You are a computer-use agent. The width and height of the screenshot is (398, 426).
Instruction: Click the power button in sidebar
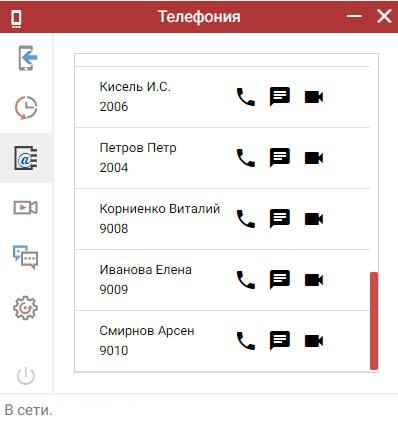(x=26, y=376)
